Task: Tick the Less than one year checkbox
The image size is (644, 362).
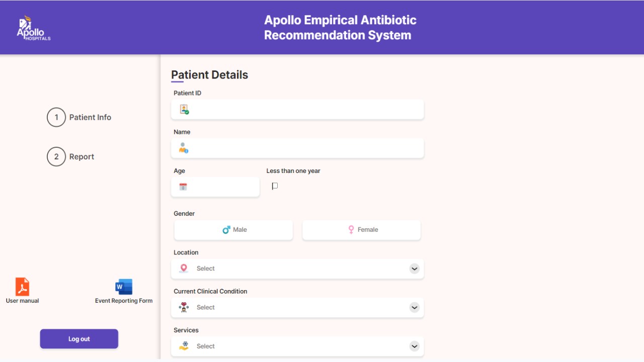Action: [x=275, y=186]
